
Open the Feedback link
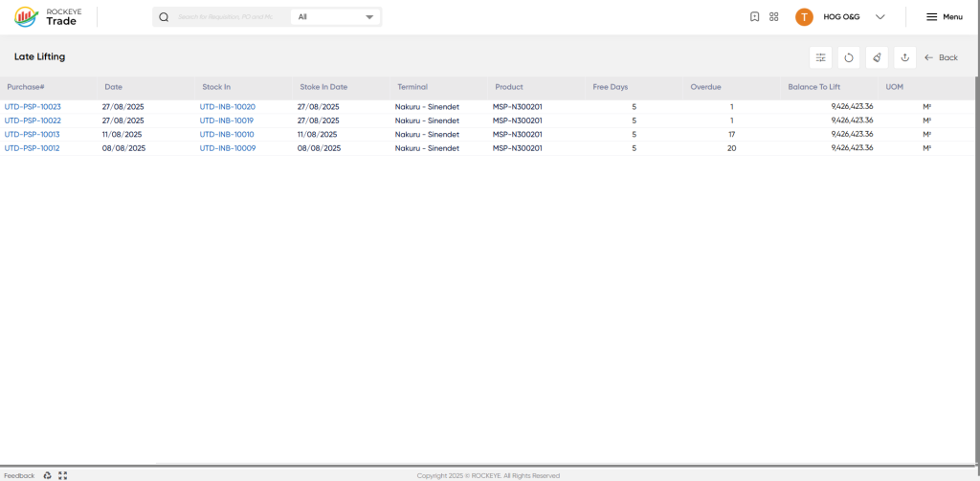[19, 475]
